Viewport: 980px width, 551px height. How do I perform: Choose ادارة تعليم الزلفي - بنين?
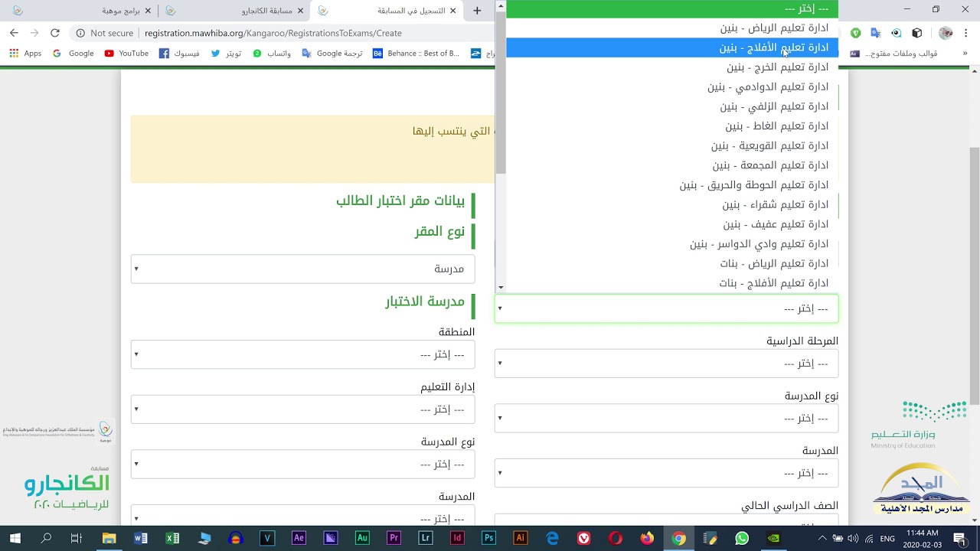[672, 106]
